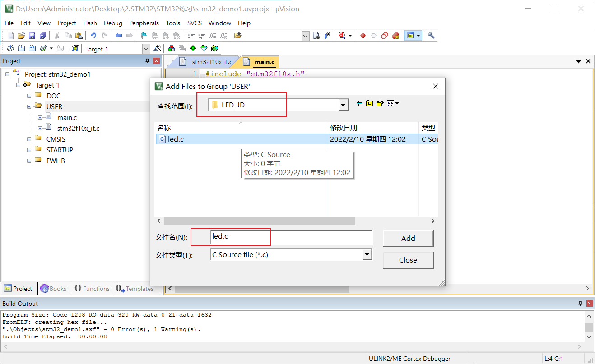595x364 pixels.
Task: Insert a breakpoint with the red dot icon
Action: pos(363,36)
